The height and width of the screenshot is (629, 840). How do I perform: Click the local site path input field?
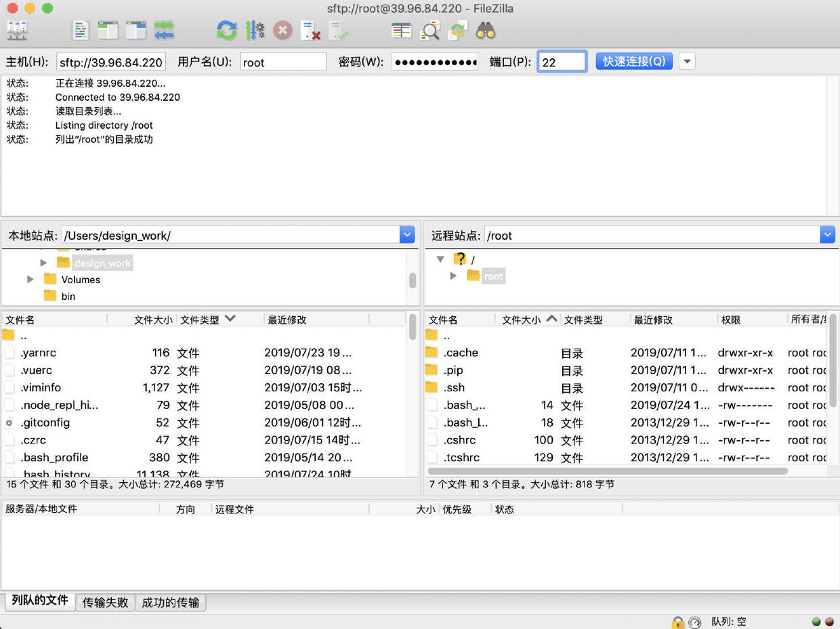click(230, 235)
